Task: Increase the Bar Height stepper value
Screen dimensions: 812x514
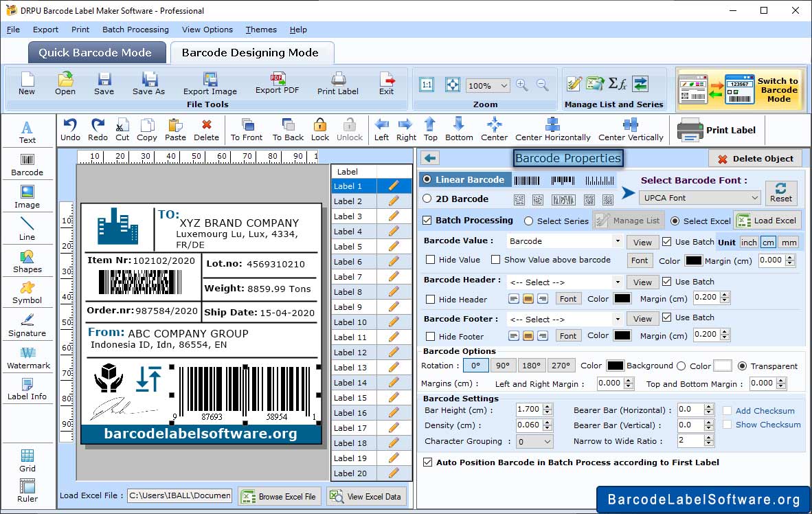Action: 548,406
